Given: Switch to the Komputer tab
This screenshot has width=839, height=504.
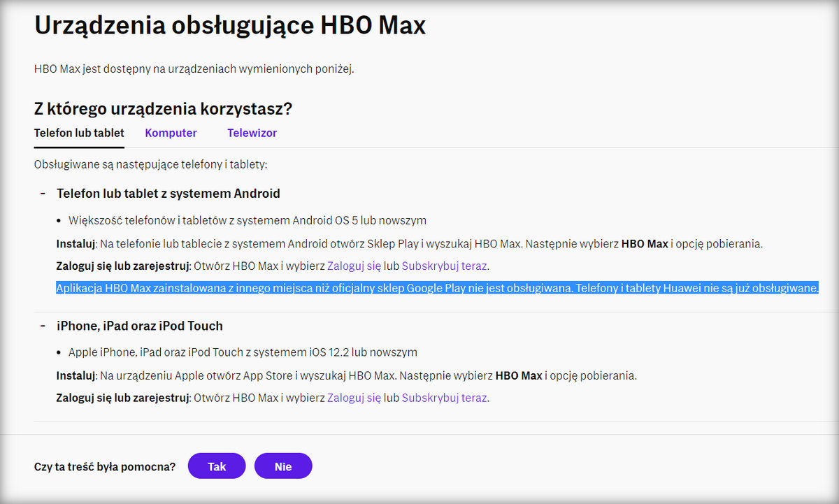Looking at the screenshot, I should pyautogui.click(x=171, y=133).
